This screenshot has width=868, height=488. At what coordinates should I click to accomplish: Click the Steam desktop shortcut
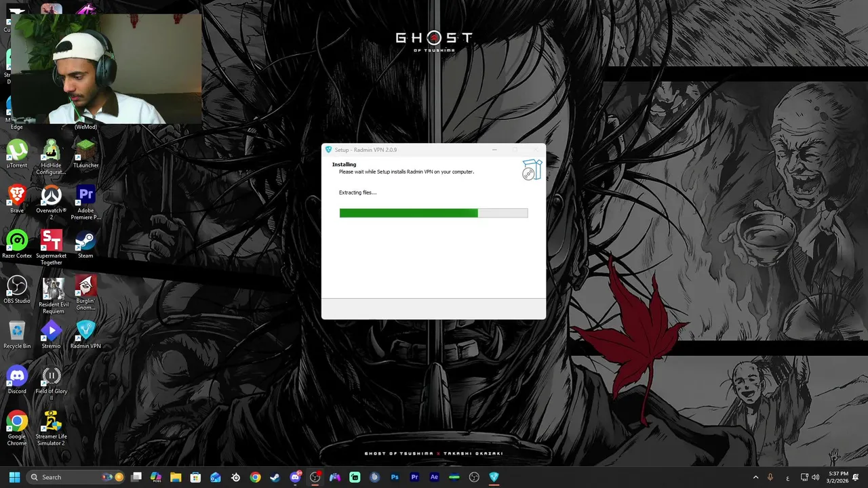(85, 244)
